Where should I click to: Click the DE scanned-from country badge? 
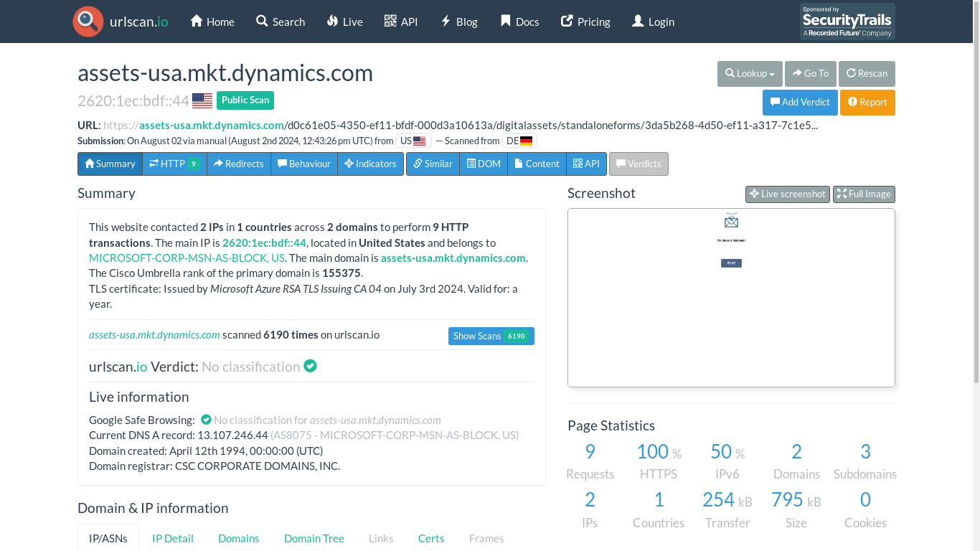519,141
